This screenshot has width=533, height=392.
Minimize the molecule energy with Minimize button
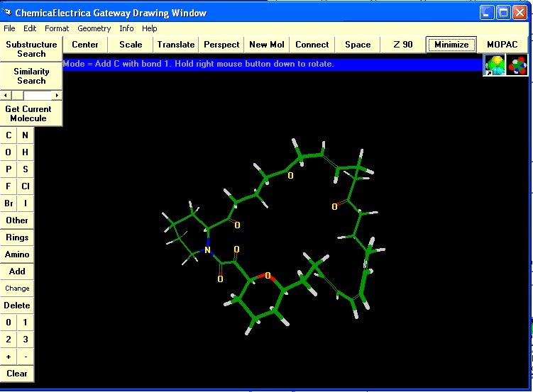[451, 45]
